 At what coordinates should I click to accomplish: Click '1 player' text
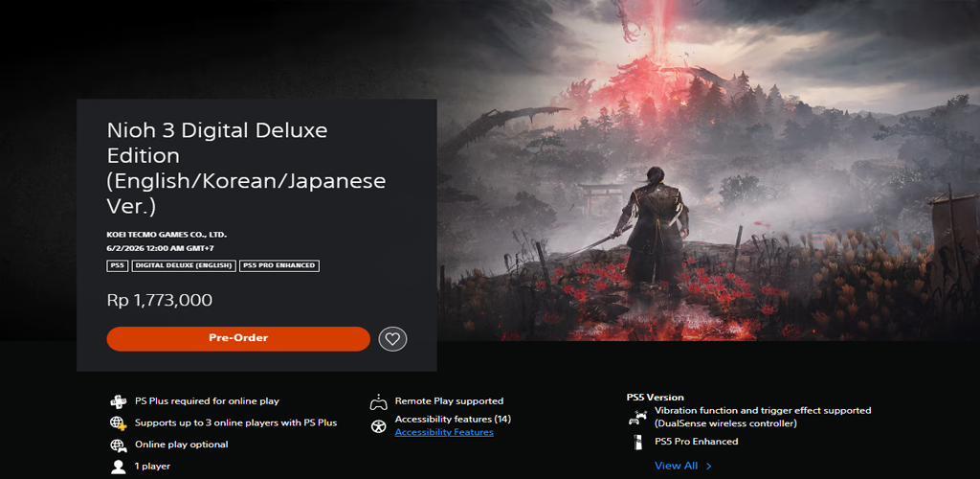point(152,467)
